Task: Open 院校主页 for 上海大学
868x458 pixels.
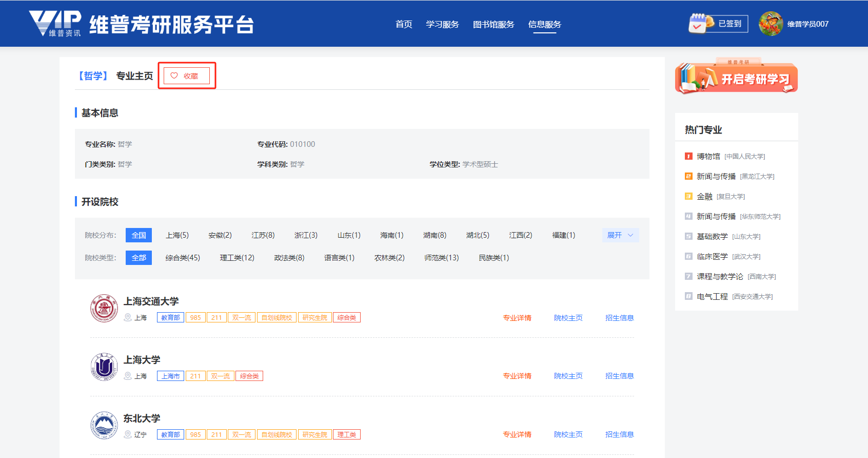Action: coord(568,376)
